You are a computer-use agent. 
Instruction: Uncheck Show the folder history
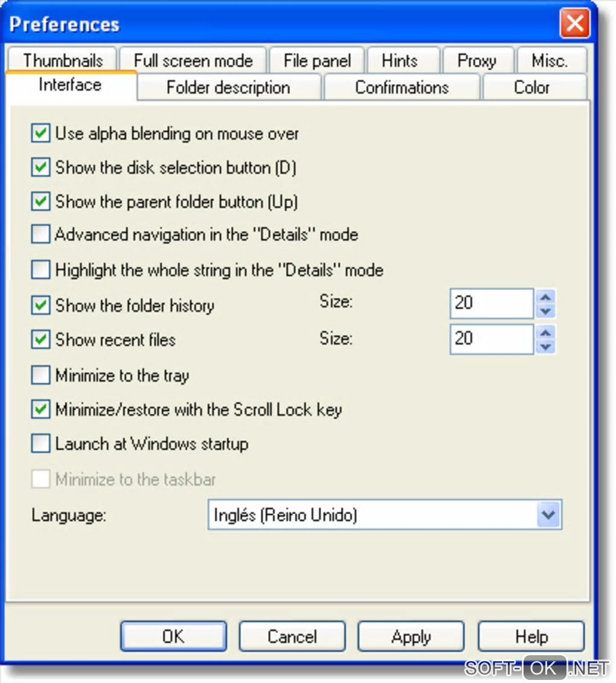coord(40,306)
